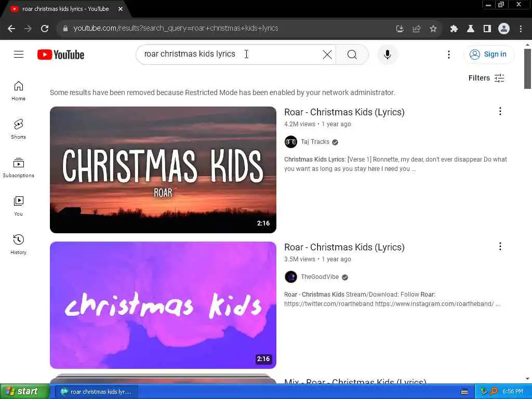This screenshot has height=399, width=532.
Task: Click the Restricted Mode notice text
Action: pos(222,92)
